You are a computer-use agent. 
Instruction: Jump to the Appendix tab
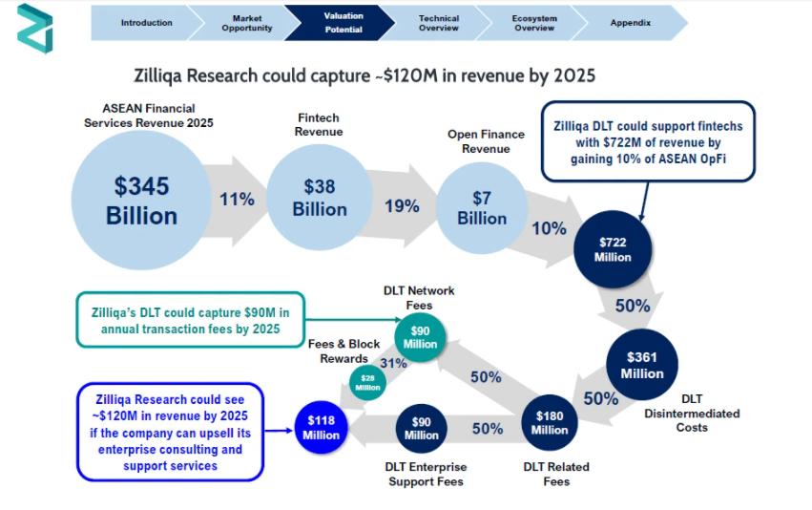(x=631, y=23)
